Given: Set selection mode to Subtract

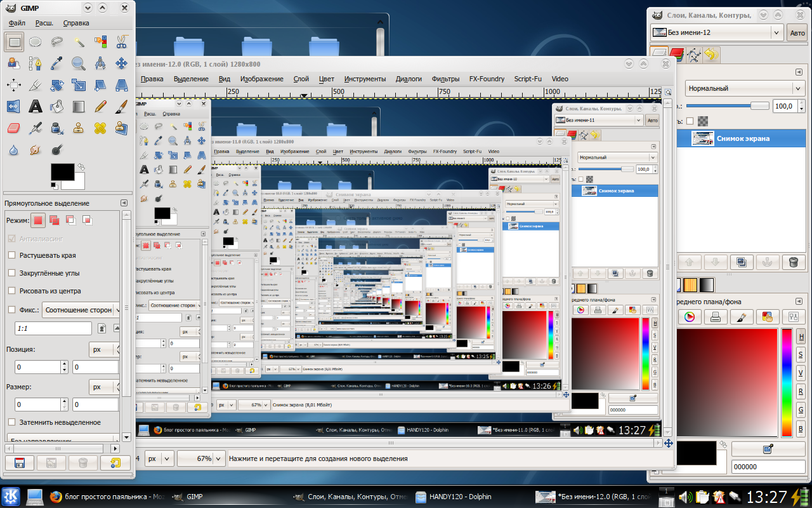Looking at the screenshot, I should click(x=71, y=220).
